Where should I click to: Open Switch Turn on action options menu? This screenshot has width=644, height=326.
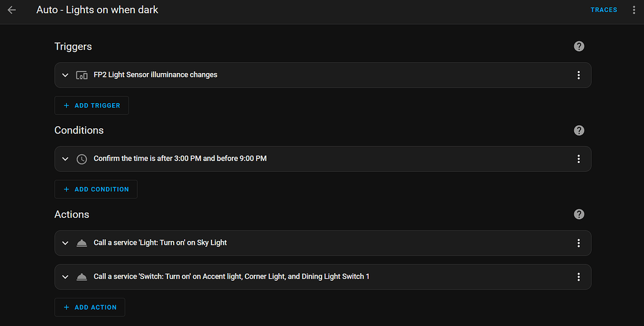coord(579,277)
